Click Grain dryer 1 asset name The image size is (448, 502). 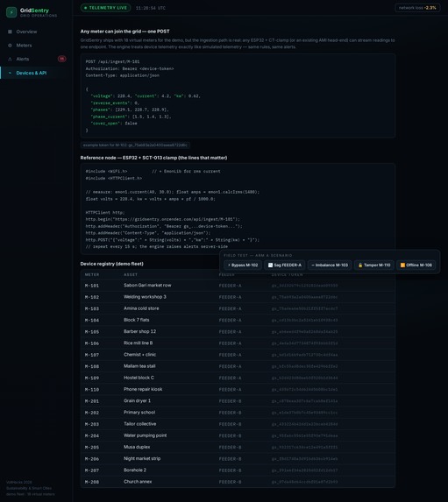pos(137,400)
